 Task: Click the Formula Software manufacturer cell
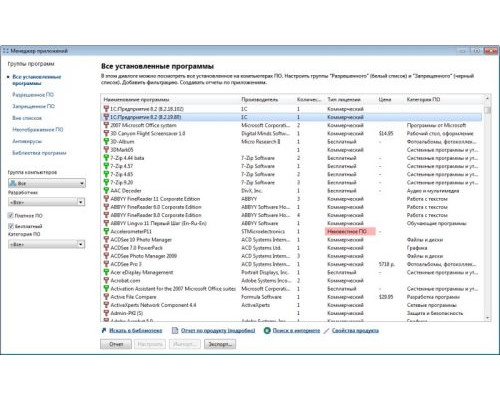(261, 297)
